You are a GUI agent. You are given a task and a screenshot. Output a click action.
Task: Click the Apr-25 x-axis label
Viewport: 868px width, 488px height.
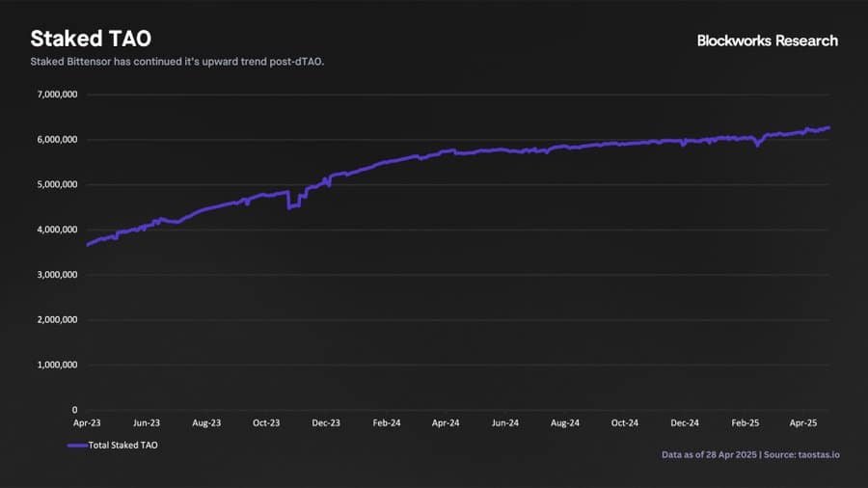[x=803, y=422]
